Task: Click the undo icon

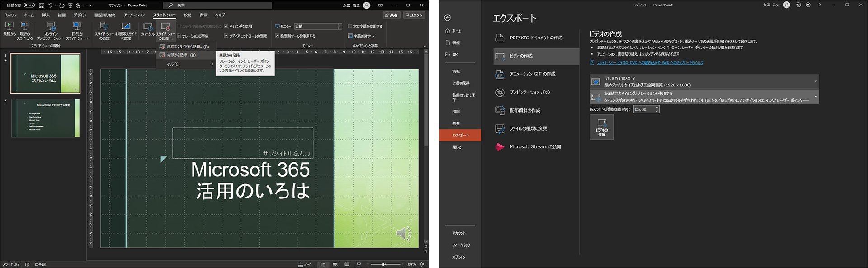Action: [x=51, y=5]
